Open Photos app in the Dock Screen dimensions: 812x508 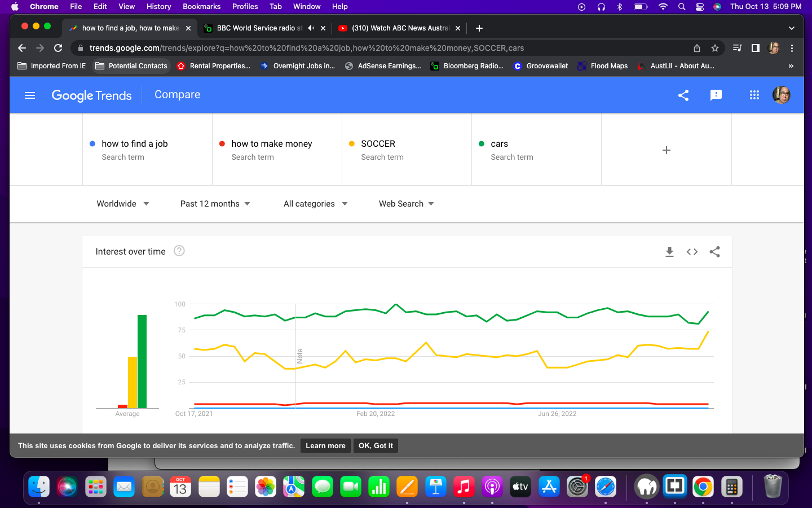[x=266, y=487]
